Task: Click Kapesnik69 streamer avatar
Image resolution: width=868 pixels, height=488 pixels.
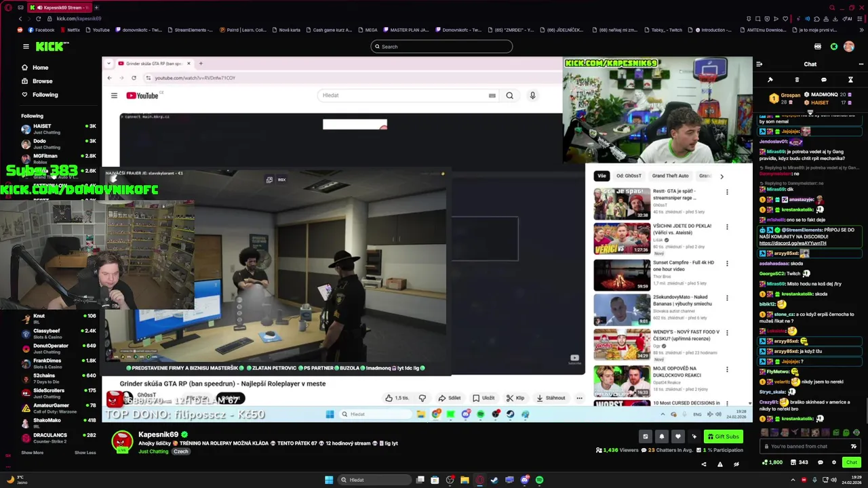Action: point(122,441)
